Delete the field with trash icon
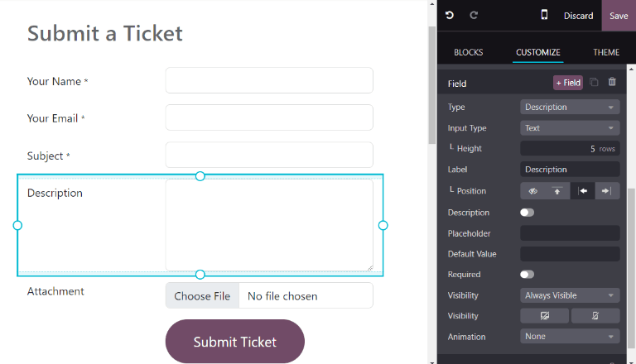This screenshot has width=636, height=364. [612, 82]
